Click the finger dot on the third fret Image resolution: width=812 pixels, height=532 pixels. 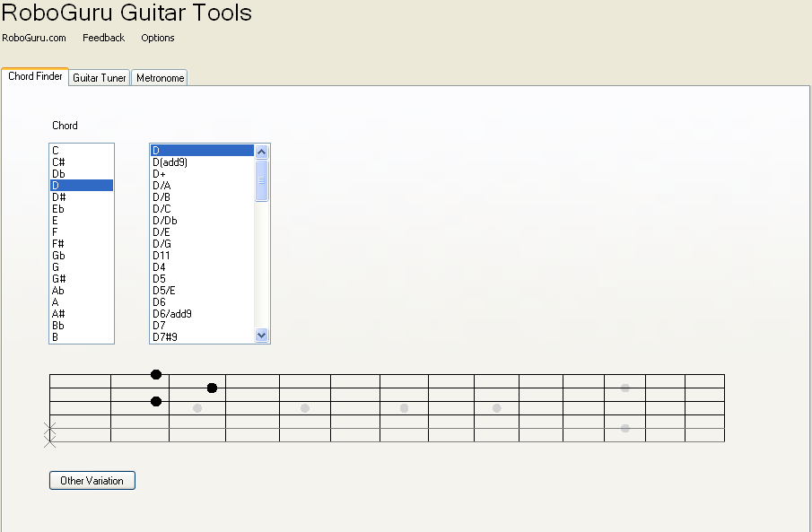[x=212, y=388]
